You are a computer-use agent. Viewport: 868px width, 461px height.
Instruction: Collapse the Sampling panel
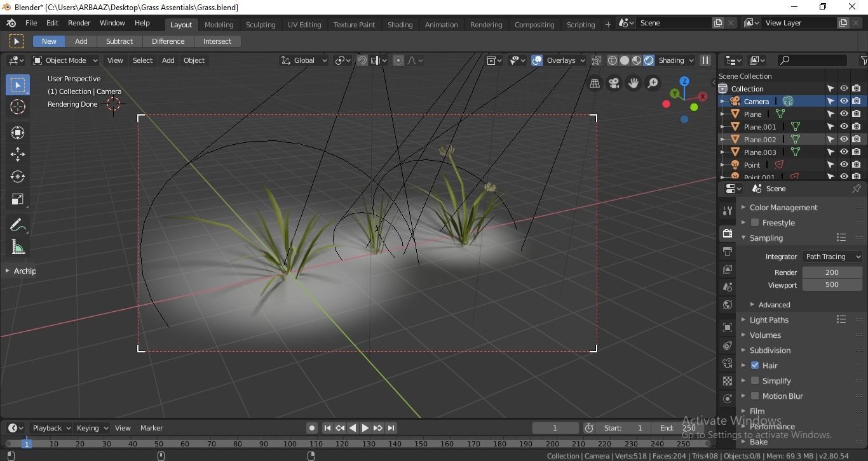pos(766,238)
